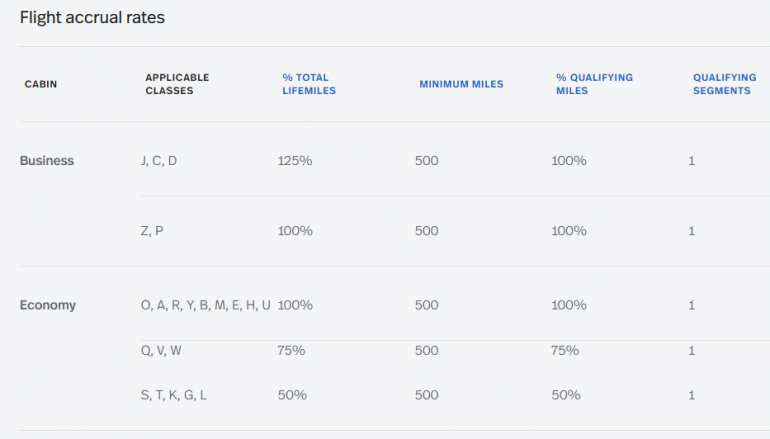770x439 pixels.
Task: Click the 'CABIN' column header
Action: point(41,84)
